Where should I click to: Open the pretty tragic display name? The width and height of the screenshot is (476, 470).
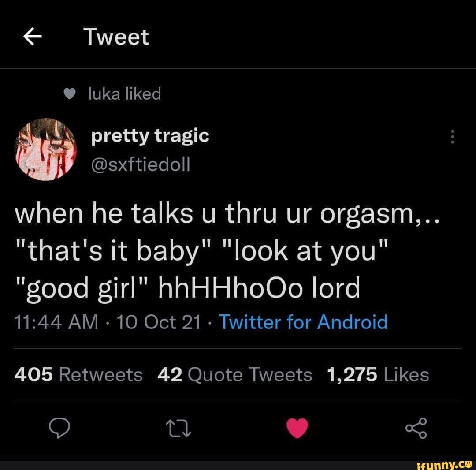pyautogui.click(x=150, y=136)
